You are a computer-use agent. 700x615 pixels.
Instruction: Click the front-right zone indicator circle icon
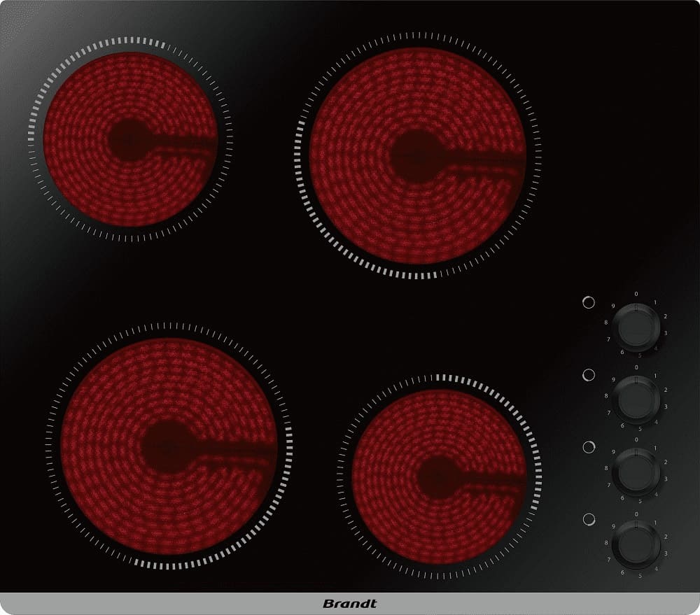click(589, 519)
